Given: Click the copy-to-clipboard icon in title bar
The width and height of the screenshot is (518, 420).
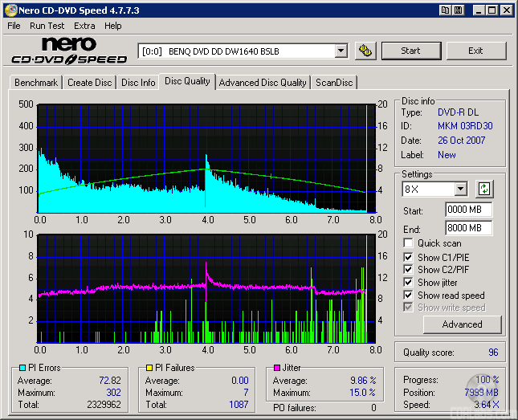Looking at the screenshot, I should tap(444, 10).
